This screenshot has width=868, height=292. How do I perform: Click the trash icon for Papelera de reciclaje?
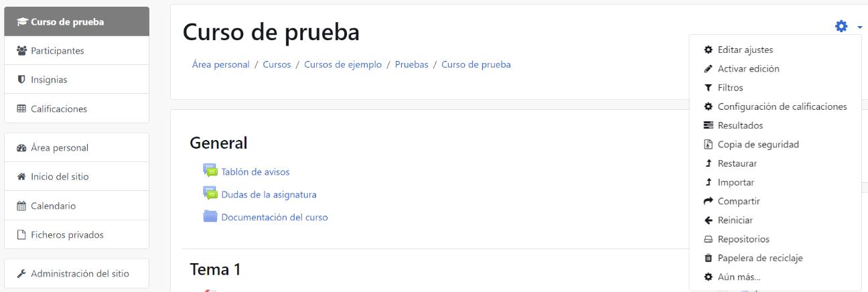[708, 258]
